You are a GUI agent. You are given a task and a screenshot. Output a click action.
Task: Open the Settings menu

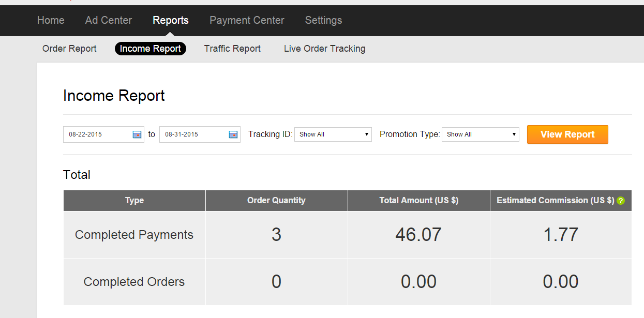(x=323, y=20)
